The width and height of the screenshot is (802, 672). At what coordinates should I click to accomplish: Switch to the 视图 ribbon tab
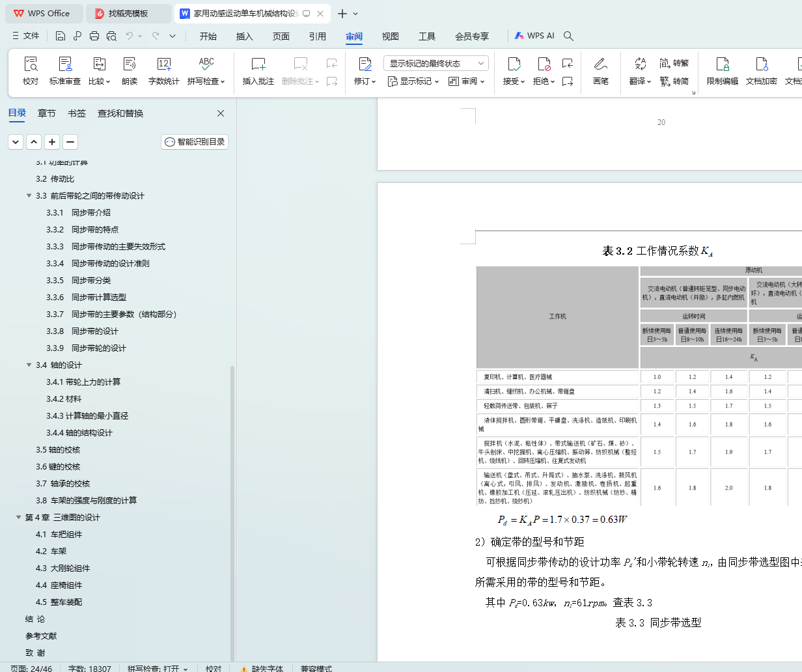tap(391, 36)
